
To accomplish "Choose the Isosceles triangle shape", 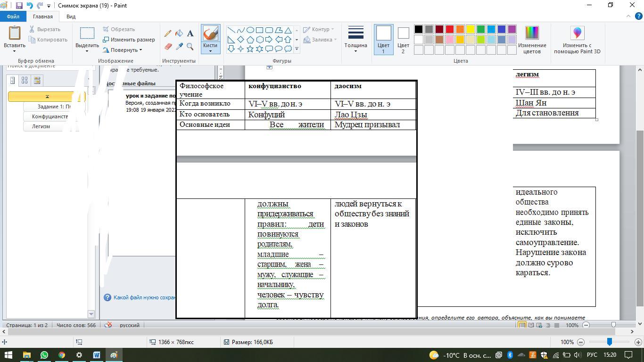I will point(288,30).
